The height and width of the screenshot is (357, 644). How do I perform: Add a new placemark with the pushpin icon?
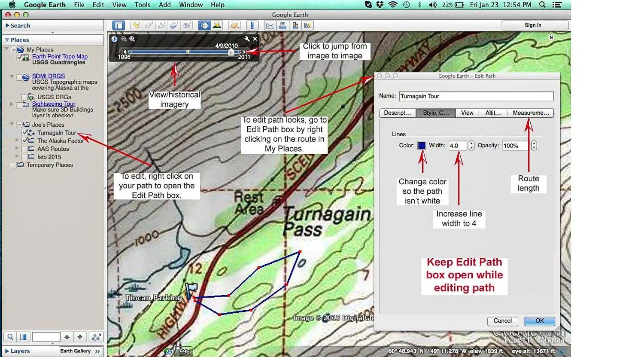point(137,25)
